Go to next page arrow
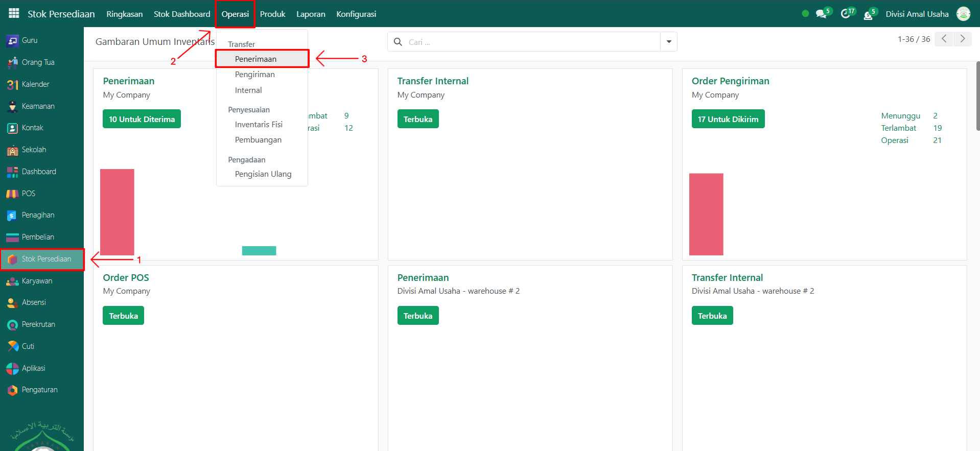 click(962, 39)
